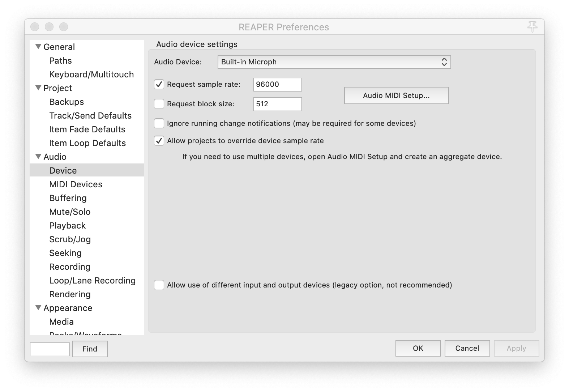
Task: Open MIDI Devices preferences
Action: [76, 184]
